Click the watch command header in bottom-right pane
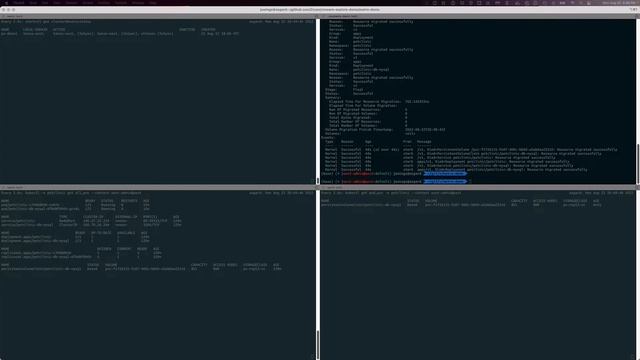Screen dimensions: 640x360 (391, 193)
